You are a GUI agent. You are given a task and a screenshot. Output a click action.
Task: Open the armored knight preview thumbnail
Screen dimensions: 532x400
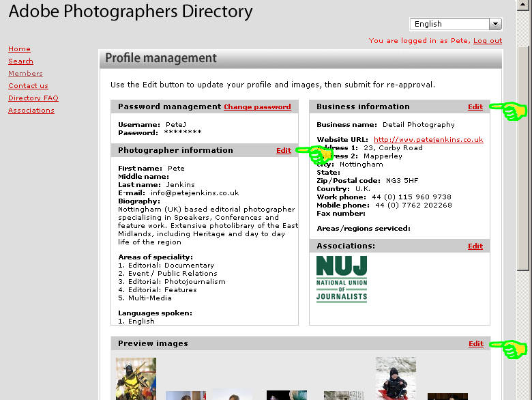(x=136, y=379)
